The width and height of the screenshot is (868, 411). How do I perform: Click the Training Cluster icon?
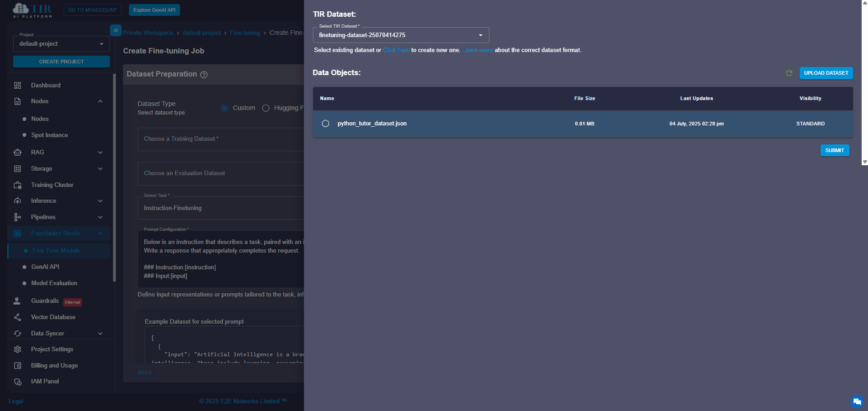point(18,185)
